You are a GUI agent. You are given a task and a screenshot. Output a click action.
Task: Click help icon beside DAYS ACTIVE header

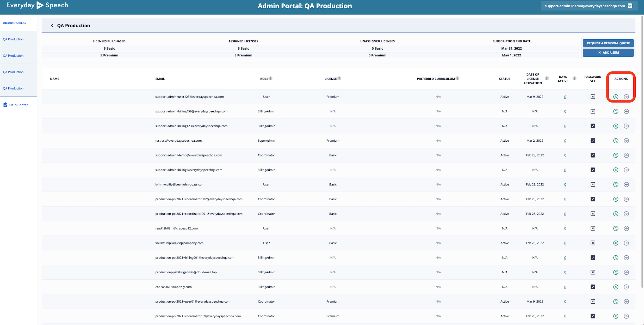point(574,78)
